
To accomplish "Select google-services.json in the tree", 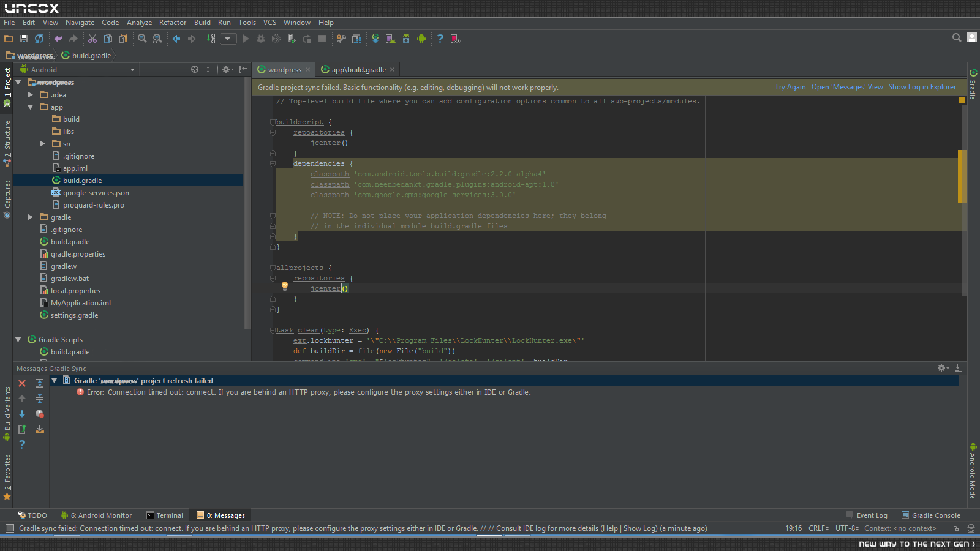I will pos(91,192).
